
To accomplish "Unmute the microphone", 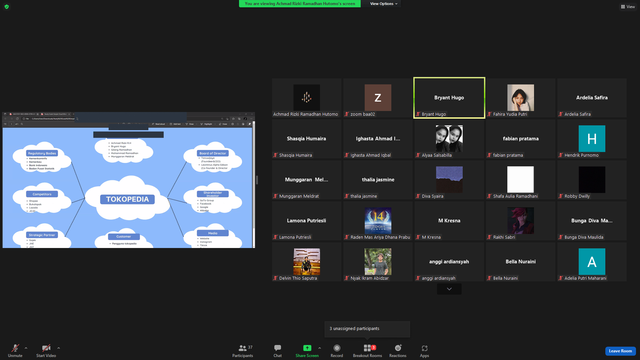I will (x=15, y=350).
